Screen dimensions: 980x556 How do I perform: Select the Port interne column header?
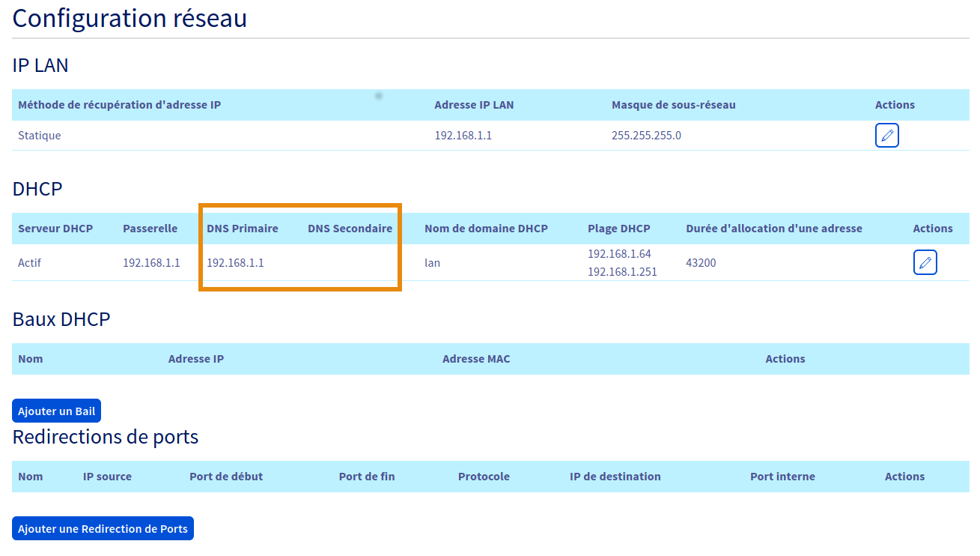[782, 477]
